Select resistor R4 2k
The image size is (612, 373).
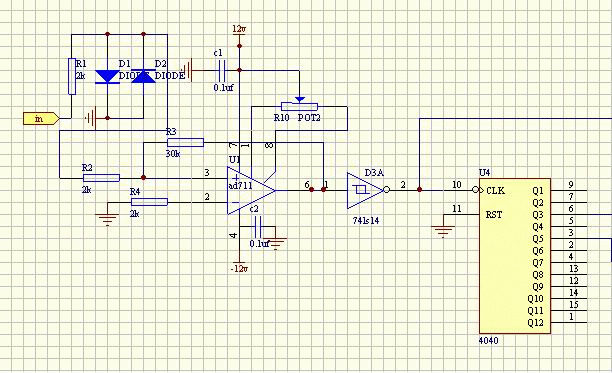(x=149, y=202)
